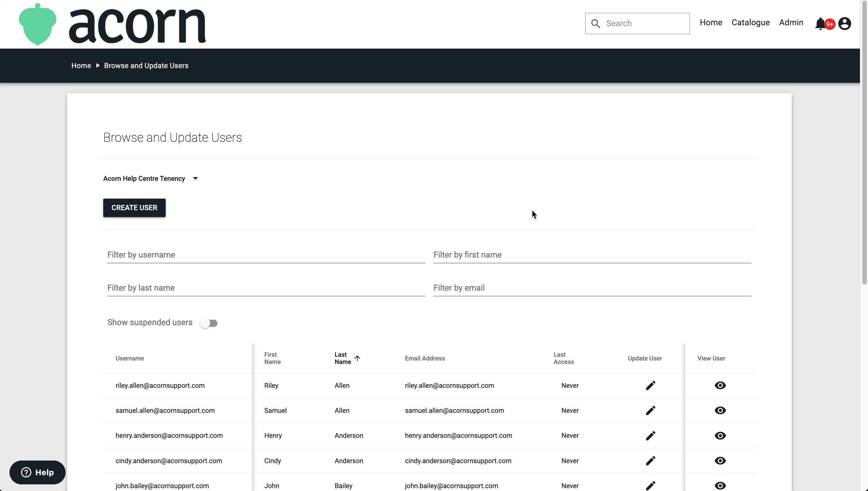Sort by the Last Name column header

click(x=343, y=358)
